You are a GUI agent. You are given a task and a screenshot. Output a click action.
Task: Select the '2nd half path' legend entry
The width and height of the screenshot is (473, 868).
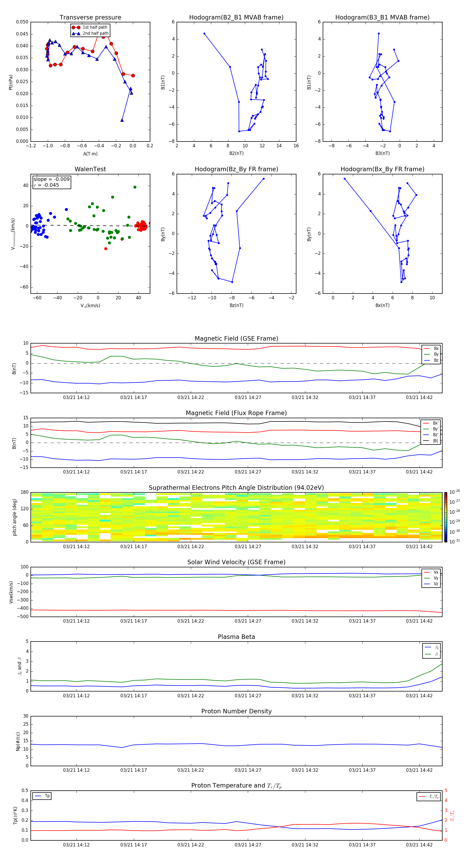coord(90,33)
